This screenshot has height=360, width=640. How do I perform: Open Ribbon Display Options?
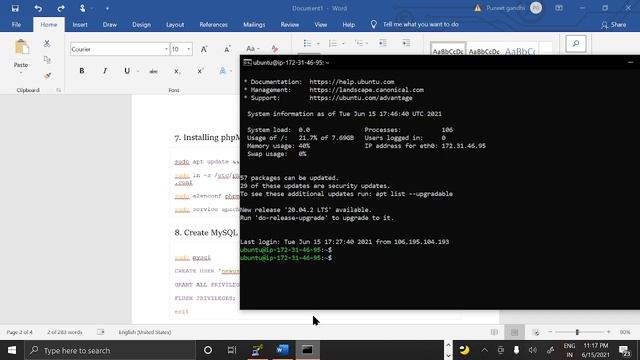[x=559, y=8]
